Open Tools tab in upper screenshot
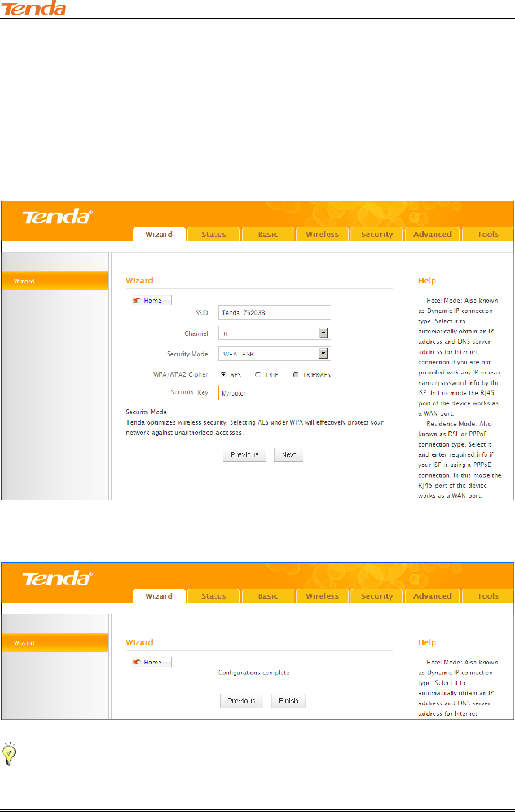The height and width of the screenshot is (812, 515). click(488, 234)
